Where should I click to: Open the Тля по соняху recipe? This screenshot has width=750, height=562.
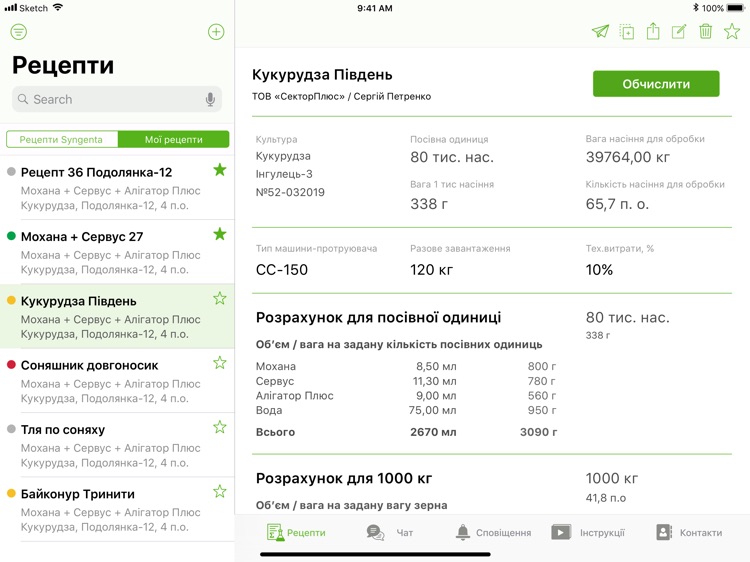pyautogui.click(x=110, y=444)
